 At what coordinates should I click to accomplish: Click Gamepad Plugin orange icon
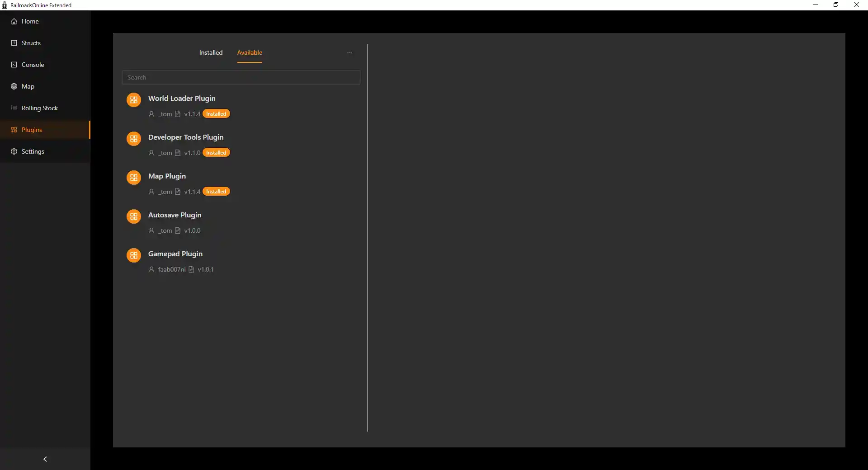(x=134, y=255)
